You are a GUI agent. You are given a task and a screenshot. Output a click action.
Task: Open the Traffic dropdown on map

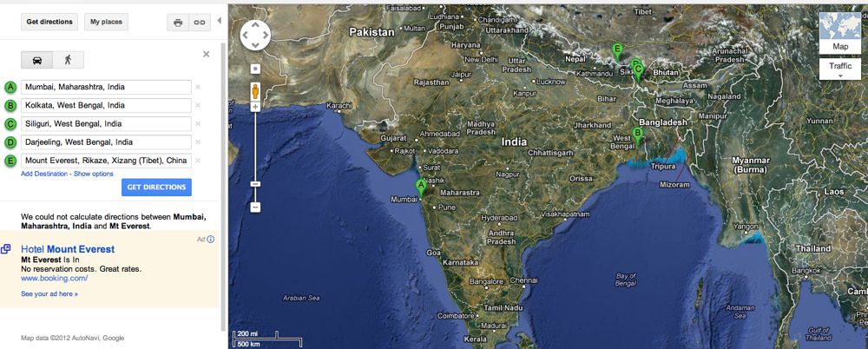tap(840, 69)
